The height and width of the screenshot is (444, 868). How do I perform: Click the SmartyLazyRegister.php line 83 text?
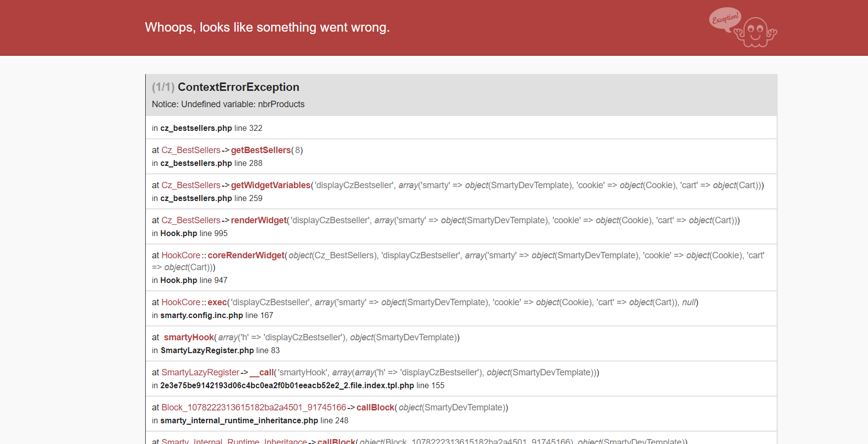point(216,350)
